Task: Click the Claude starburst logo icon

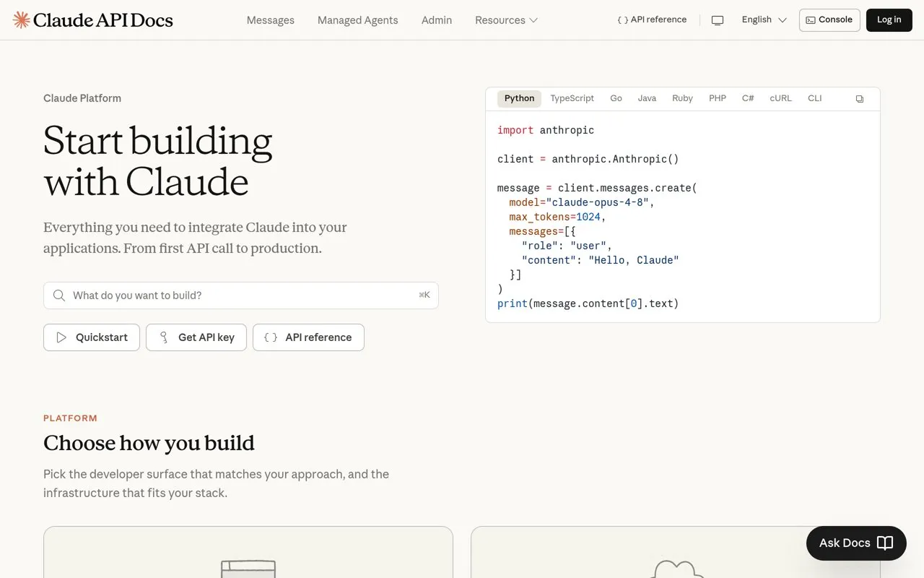Action: click(22, 20)
